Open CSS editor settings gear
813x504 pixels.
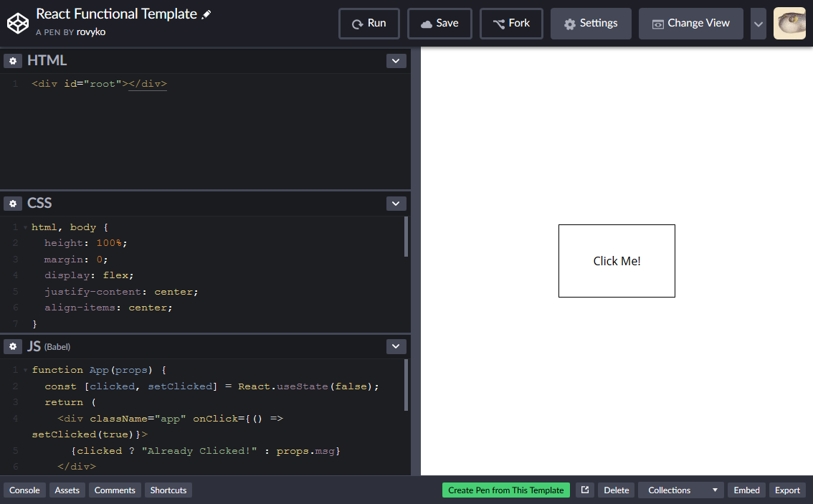(x=13, y=204)
